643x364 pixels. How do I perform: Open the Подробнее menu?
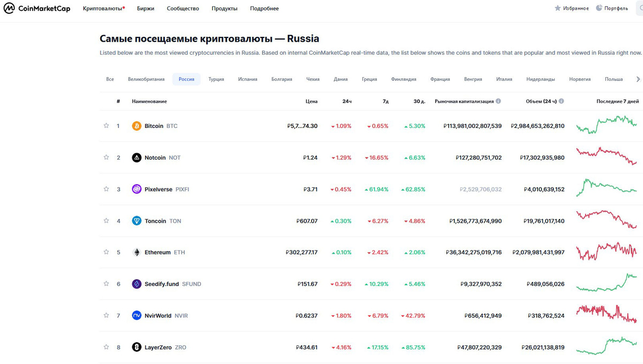pyautogui.click(x=264, y=9)
